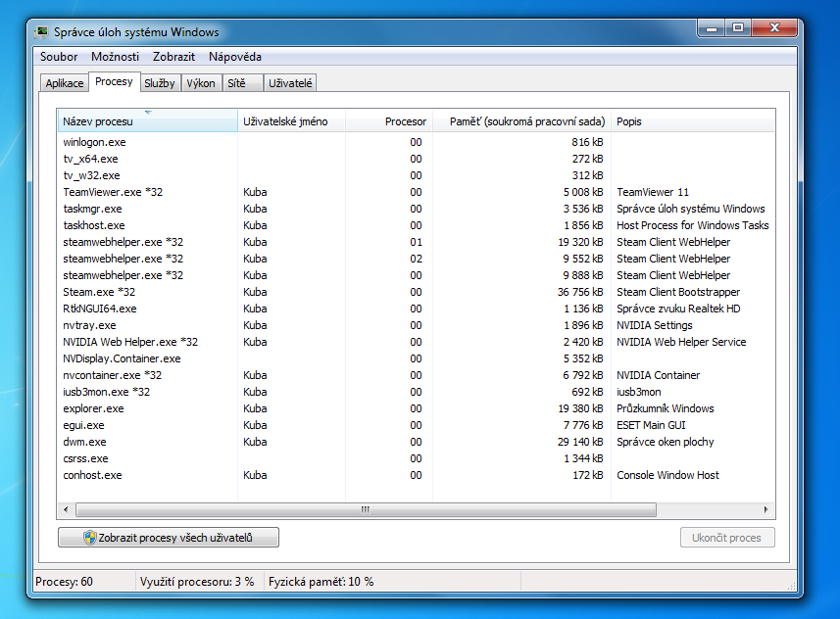Click Správce zvuku Realtek HD description
This screenshot has width=840, height=619.
point(678,309)
